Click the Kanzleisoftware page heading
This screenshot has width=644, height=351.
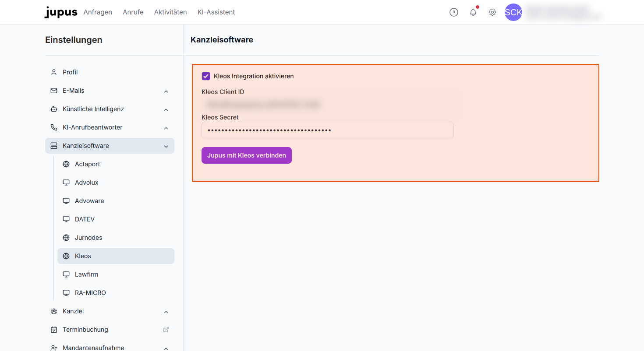coord(222,40)
